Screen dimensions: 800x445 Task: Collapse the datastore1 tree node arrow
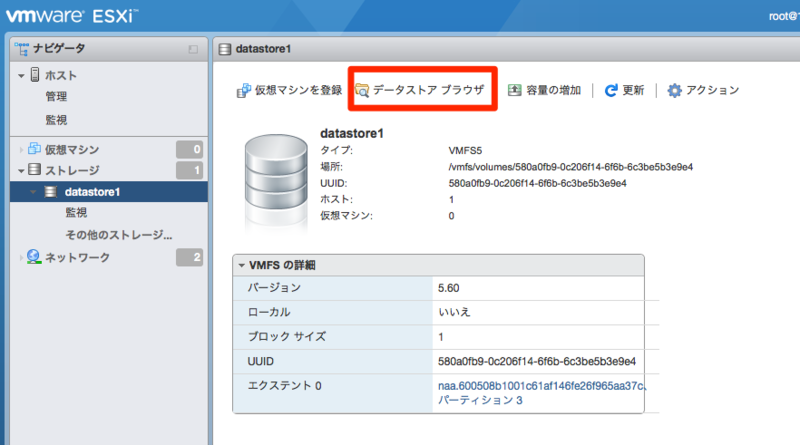tap(33, 192)
